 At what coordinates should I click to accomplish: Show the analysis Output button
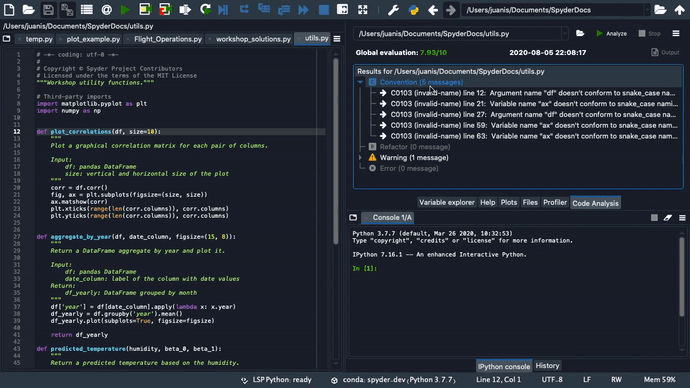point(665,52)
